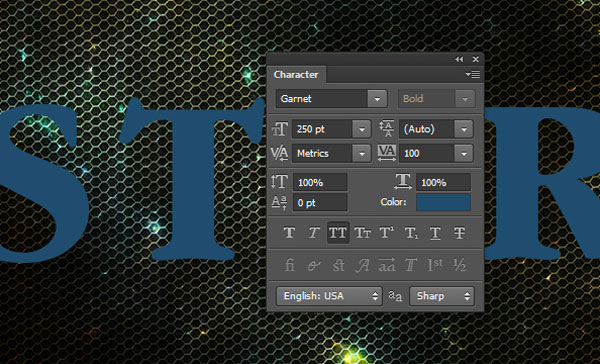Toggle Superscript style button
Image resolution: width=600 pixels, height=364 pixels.
386,232
